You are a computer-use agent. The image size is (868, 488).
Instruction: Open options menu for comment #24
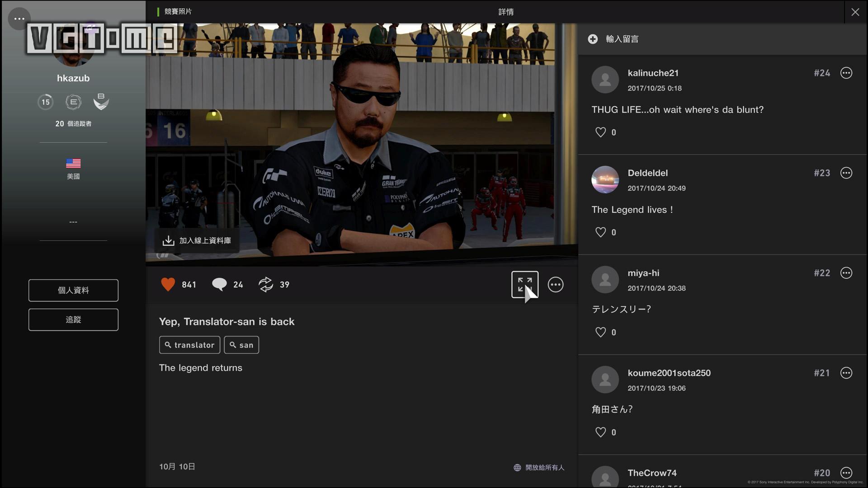click(x=846, y=73)
